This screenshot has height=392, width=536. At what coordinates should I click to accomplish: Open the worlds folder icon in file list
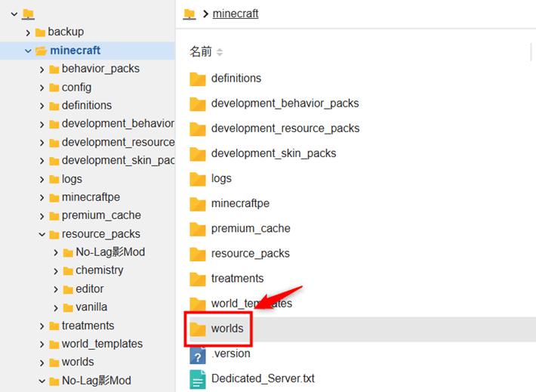[x=198, y=329]
